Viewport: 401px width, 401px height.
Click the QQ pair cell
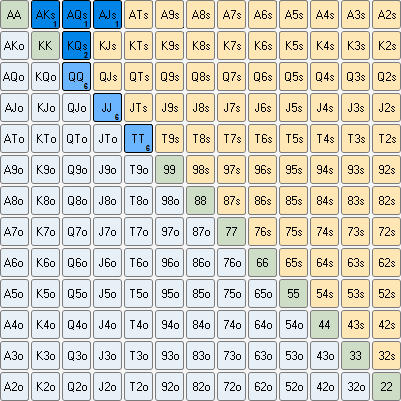[77, 77]
